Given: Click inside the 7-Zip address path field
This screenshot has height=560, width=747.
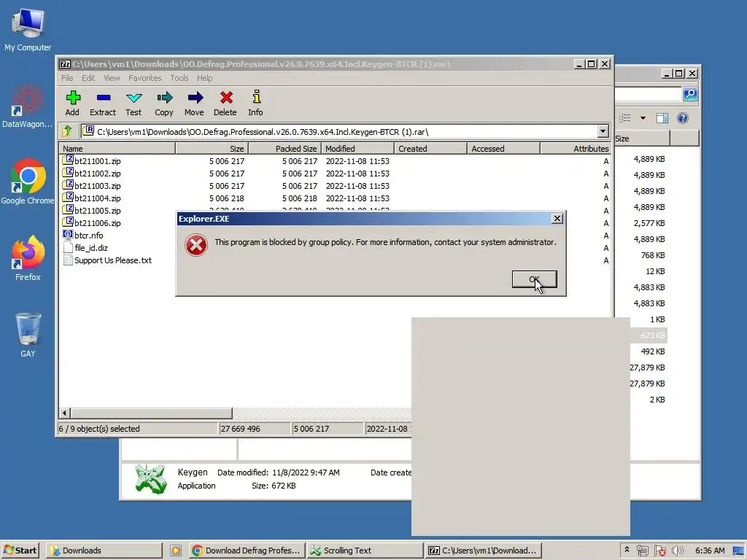Looking at the screenshot, I should coord(338,131).
